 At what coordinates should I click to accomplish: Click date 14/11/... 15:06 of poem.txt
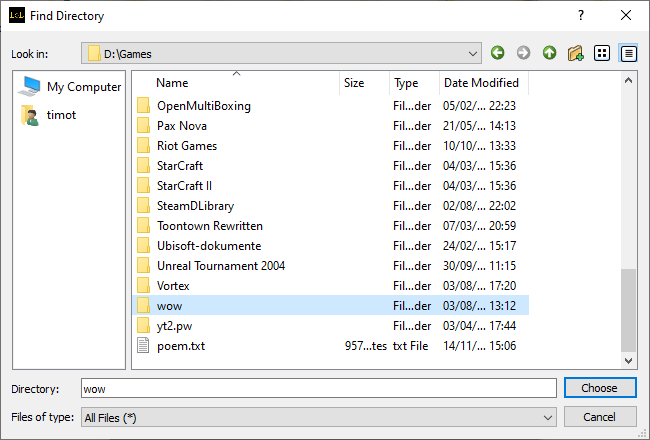(x=479, y=346)
